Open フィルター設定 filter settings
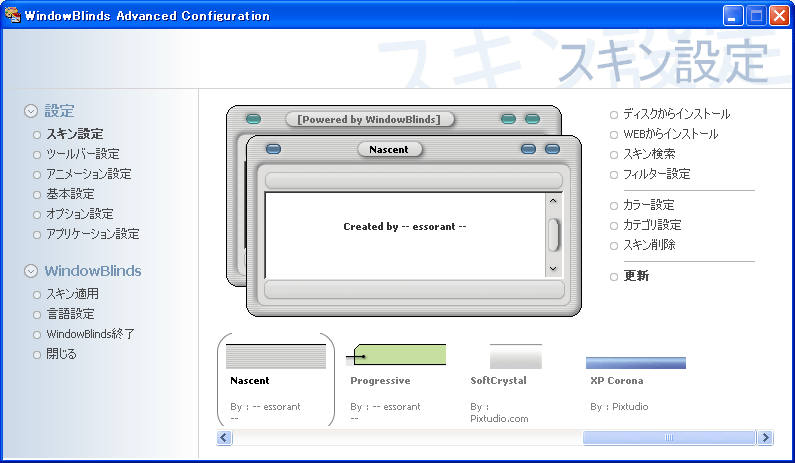 click(657, 174)
